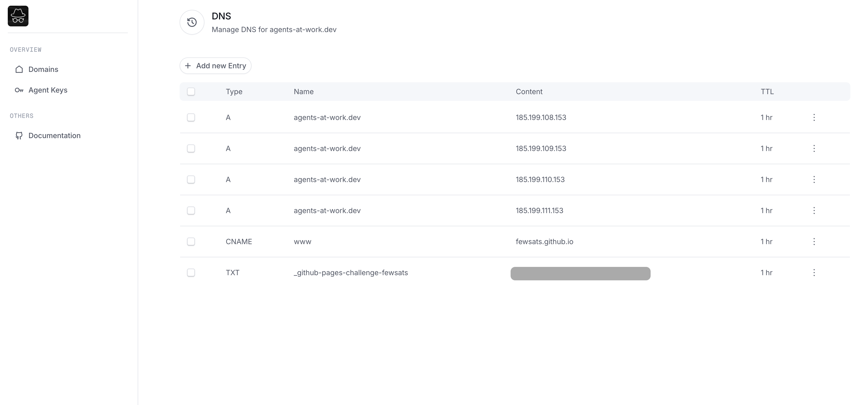The width and height of the screenshot is (868, 405).
Task: Open the Documentation link
Action: [54, 136]
